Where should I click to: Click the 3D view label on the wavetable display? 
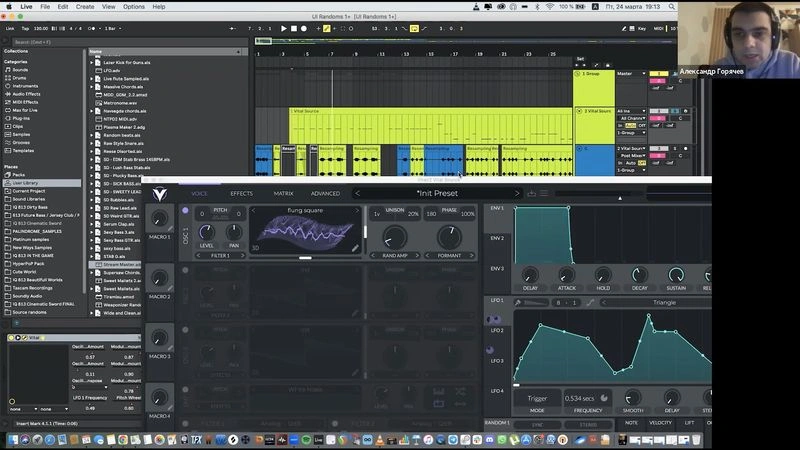coord(255,248)
